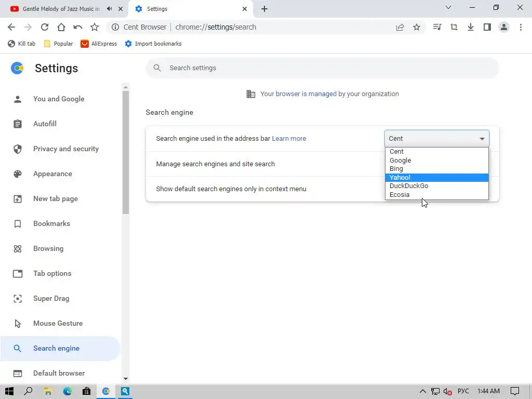Click the undo closed tab arrow icon
This screenshot has height=399, width=532.
point(78,27)
